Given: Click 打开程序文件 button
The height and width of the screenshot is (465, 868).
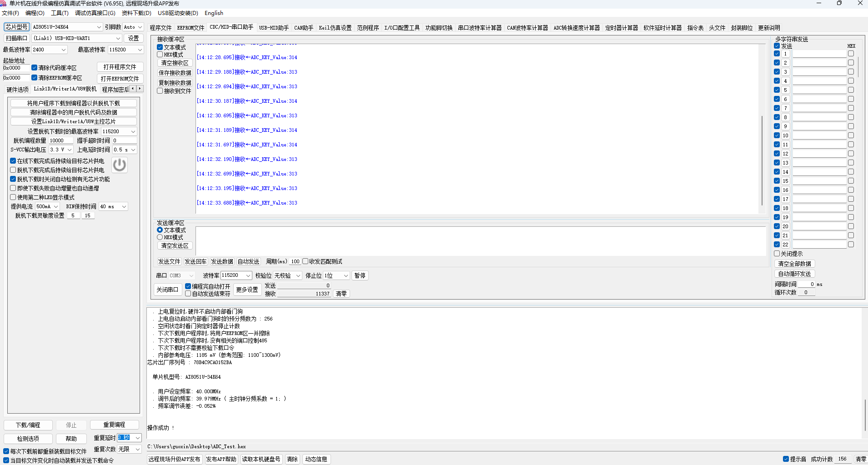Looking at the screenshot, I should pos(120,67).
